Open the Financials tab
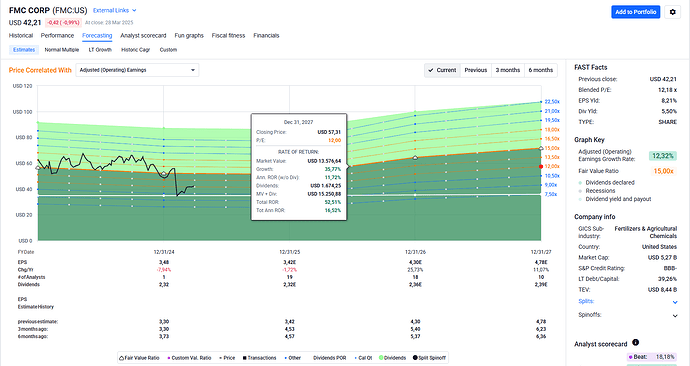Image resolution: width=690 pixels, height=366 pixels. point(266,36)
